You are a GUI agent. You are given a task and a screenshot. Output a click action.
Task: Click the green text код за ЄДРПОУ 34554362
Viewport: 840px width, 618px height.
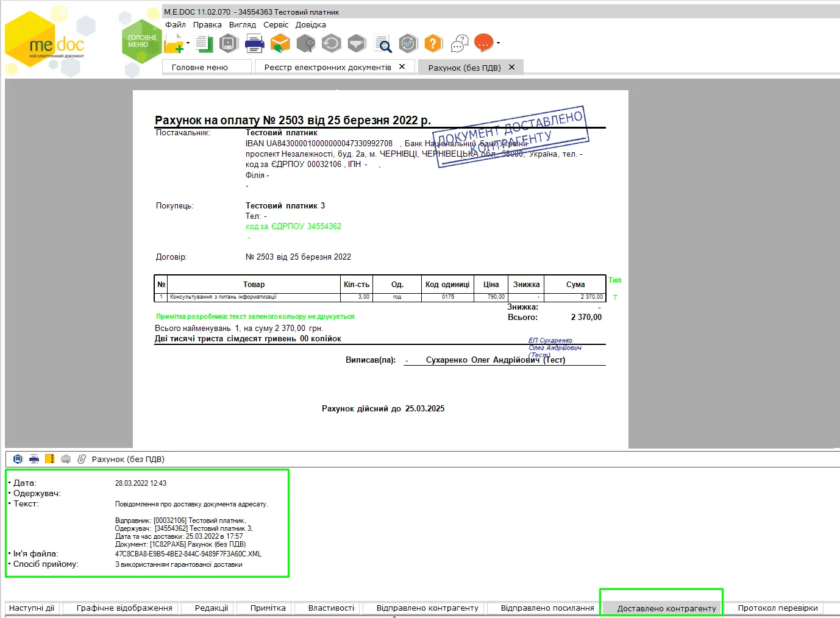tap(293, 226)
